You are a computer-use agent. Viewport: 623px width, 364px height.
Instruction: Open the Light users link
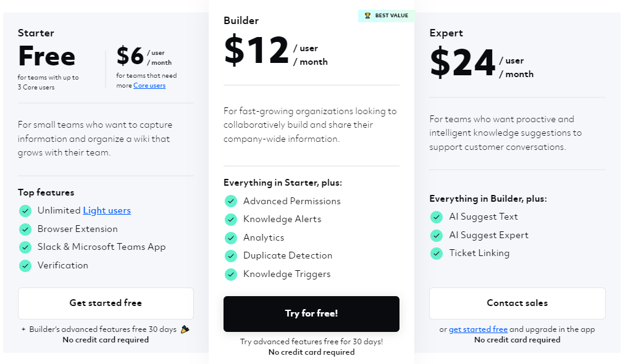tap(107, 210)
